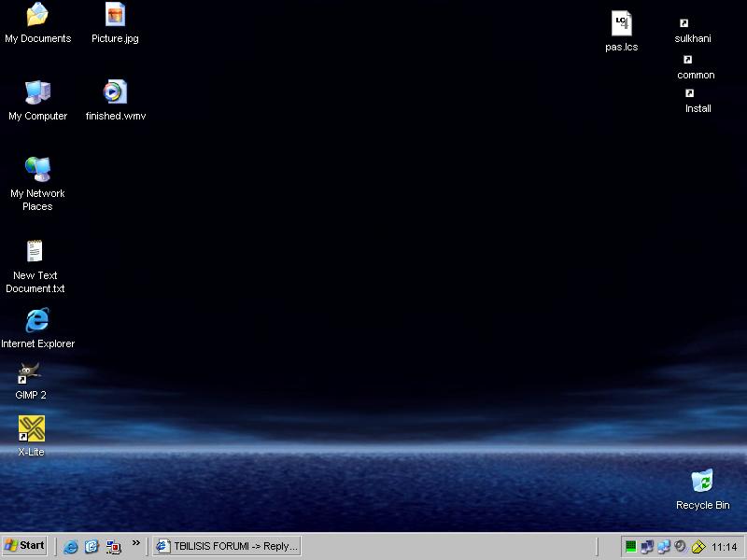The image size is (747, 560).
Task: Select the Picture.jpg file icon
Action: click(x=115, y=14)
